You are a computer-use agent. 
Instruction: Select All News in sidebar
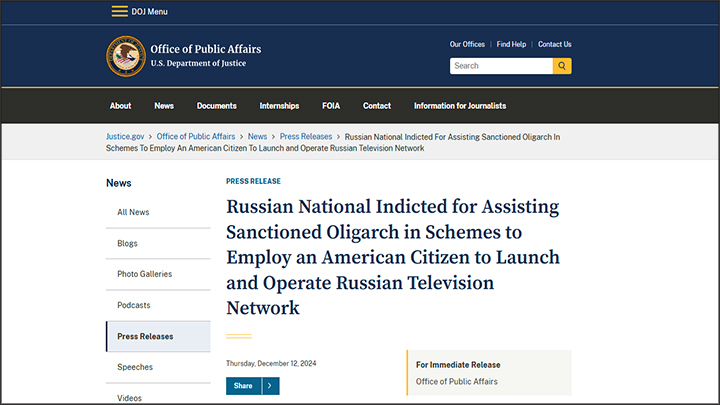pyautogui.click(x=133, y=212)
